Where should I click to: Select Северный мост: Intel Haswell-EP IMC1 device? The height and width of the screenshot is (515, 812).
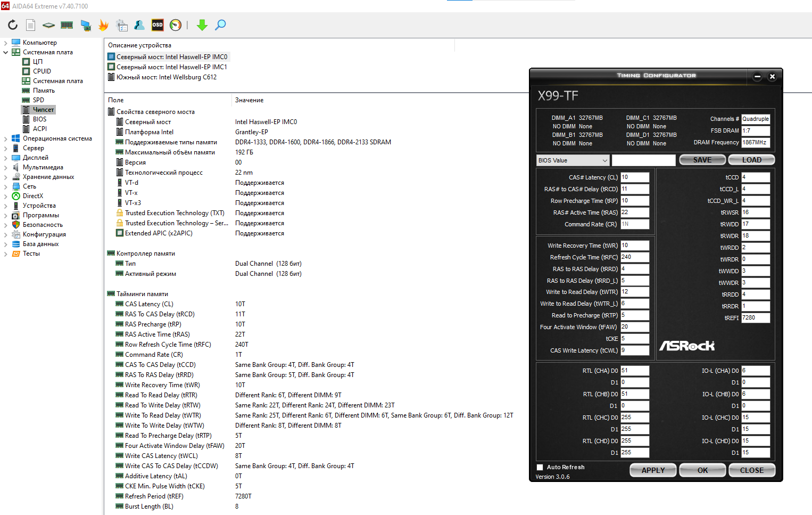[168, 67]
